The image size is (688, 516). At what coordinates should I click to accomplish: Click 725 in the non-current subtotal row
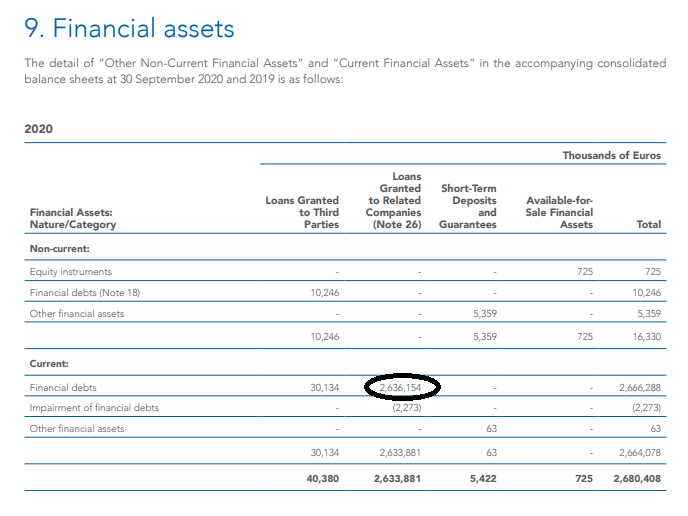click(x=585, y=337)
